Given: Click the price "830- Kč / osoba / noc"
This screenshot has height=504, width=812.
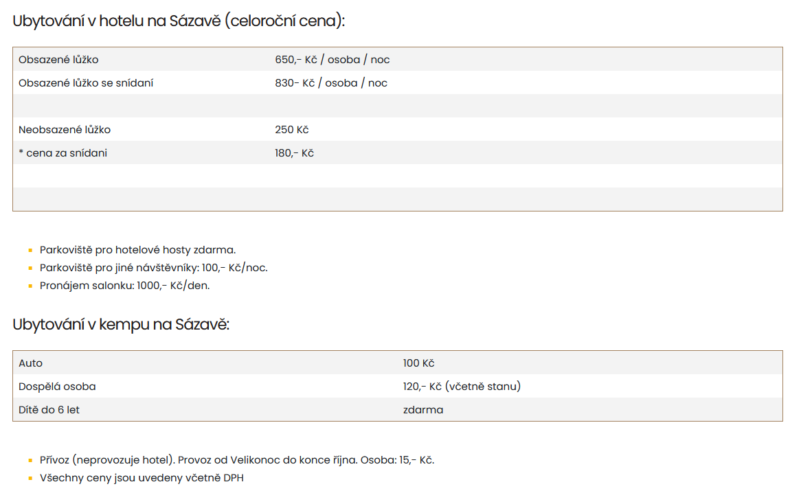Looking at the screenshot, I should (x=330, y=83).
